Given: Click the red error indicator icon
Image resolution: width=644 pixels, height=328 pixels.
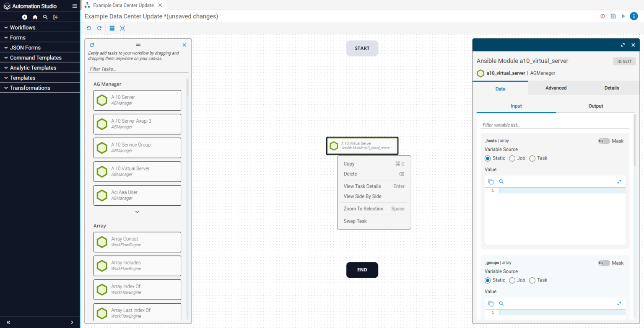Looking at the screenshot, I should point(602,16).
